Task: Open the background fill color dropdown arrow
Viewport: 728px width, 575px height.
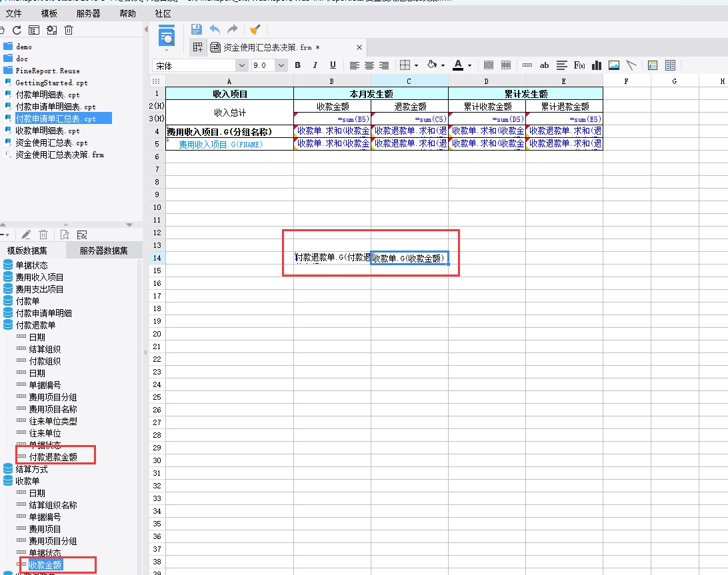Action: click(443, 65)
